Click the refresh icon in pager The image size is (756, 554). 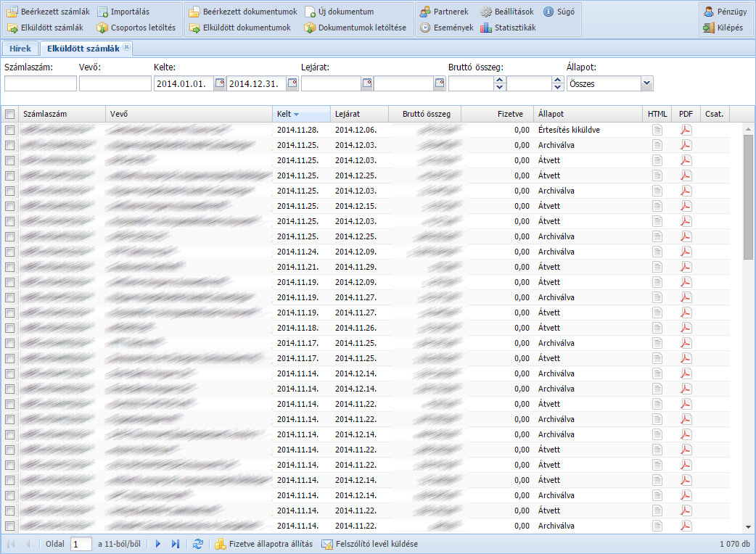197,544
